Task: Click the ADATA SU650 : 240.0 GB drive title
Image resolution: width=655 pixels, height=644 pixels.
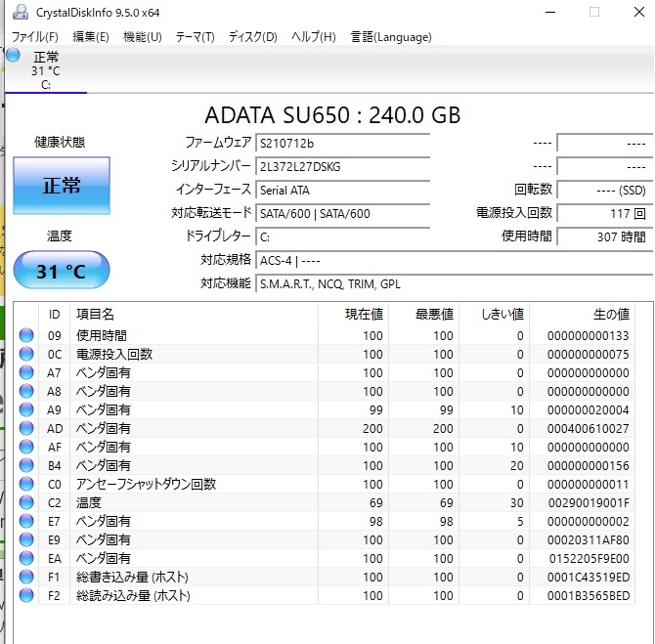Action: (332, 115)
